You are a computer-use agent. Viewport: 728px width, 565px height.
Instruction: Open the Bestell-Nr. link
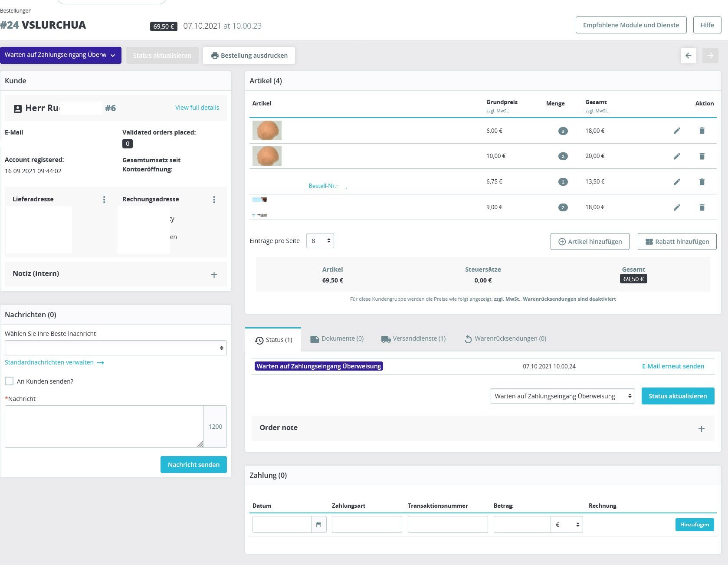pyautogui.click(x=323, y=186)
